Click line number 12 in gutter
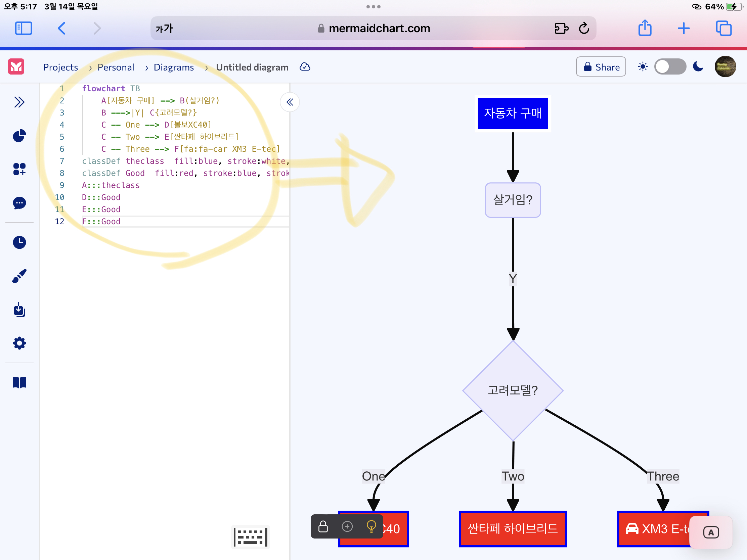 coord(59,222)
